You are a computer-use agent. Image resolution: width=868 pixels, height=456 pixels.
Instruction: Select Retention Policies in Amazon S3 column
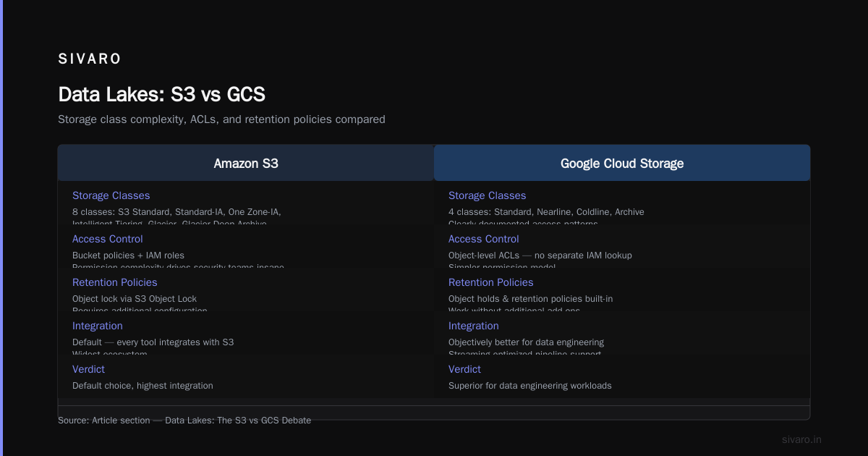(x=115, y=282)
